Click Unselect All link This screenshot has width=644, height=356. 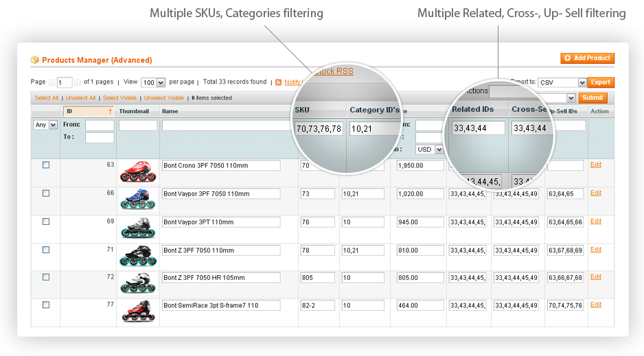tap(80, 98)
